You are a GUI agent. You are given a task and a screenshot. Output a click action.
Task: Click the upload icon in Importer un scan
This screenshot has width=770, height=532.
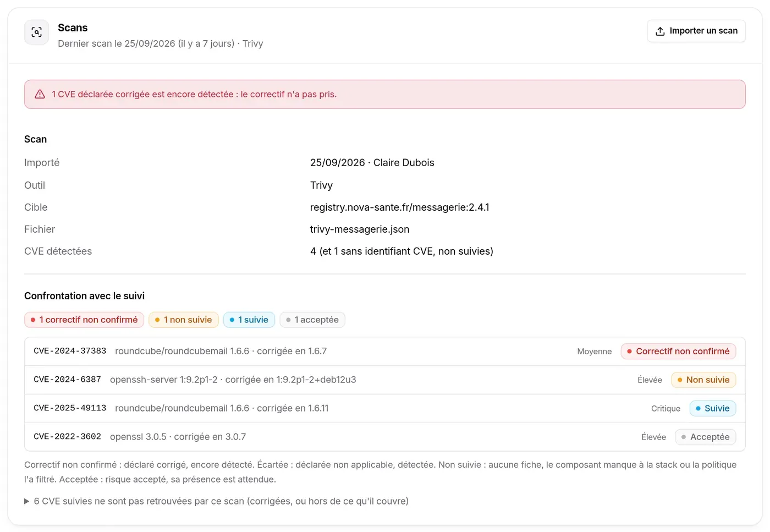pyautogui.click(x=660, y=31)
